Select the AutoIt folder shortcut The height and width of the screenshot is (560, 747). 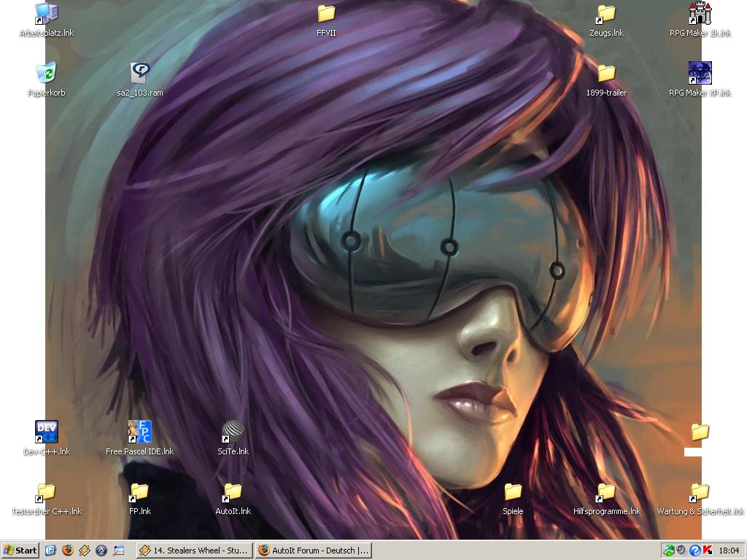pyautogui.click(x=233, y=491)
